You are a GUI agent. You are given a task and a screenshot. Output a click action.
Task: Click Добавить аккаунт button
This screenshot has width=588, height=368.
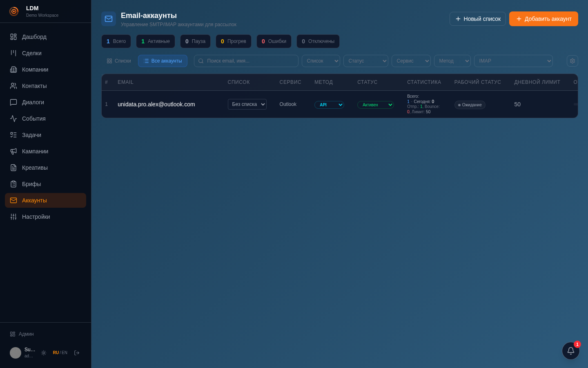543,19
